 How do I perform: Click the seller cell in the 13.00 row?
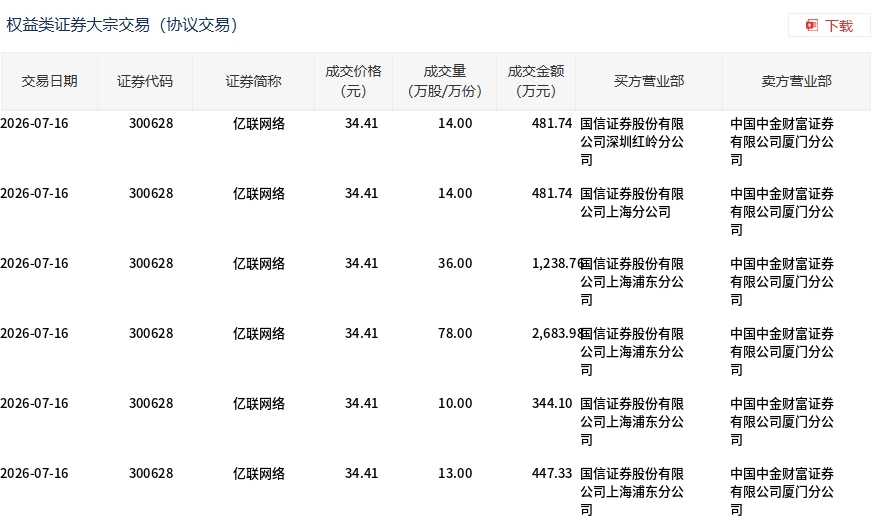coord(782,492)
